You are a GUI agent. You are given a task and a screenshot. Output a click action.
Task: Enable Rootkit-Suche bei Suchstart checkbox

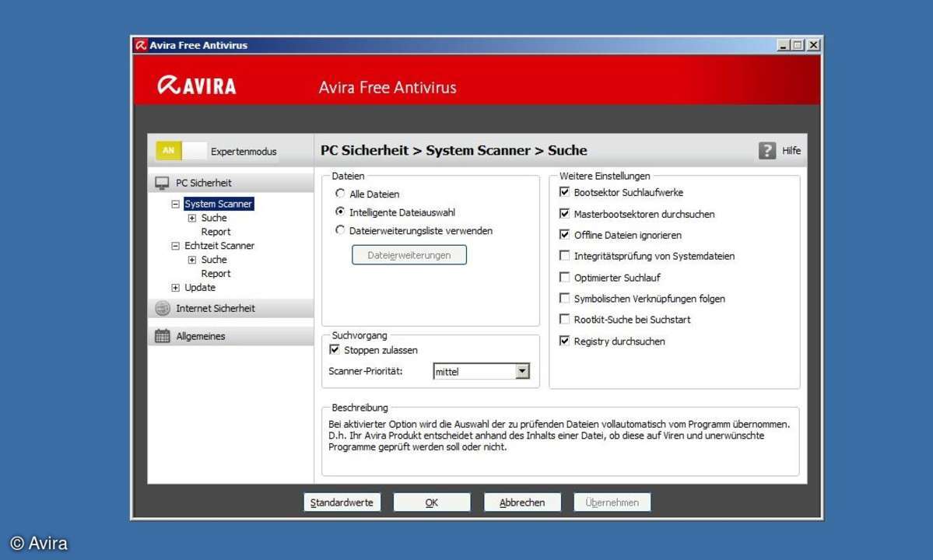click(565, 319)
